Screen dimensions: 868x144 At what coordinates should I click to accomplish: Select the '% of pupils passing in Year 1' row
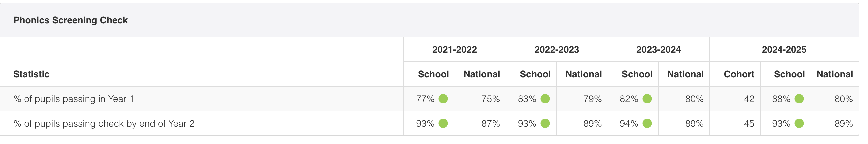tap(73, 99)
